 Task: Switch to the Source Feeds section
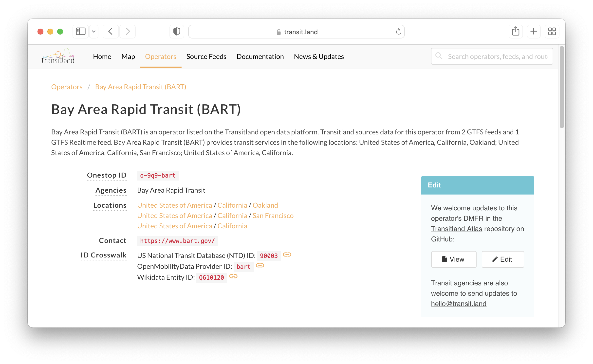click(206, 56)
